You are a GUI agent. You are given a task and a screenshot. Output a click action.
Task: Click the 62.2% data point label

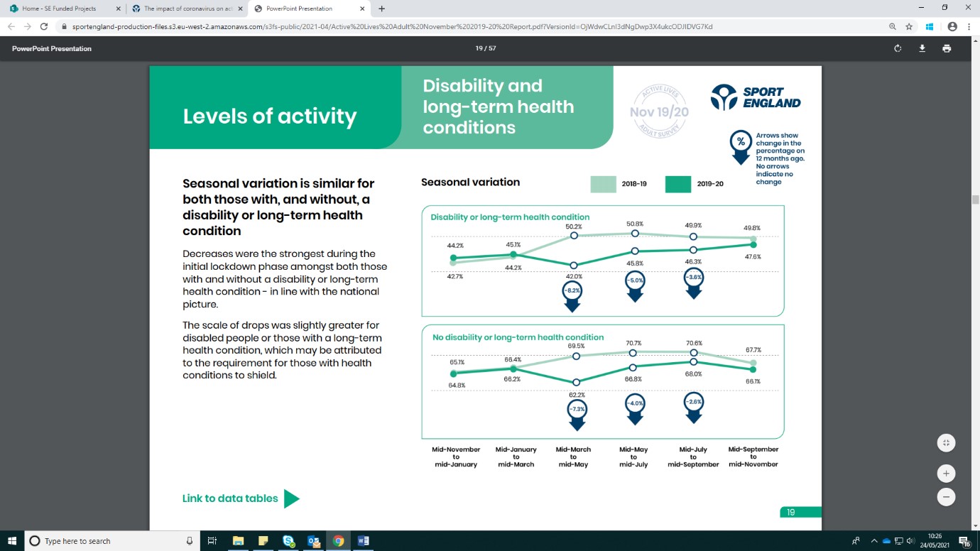577,395
